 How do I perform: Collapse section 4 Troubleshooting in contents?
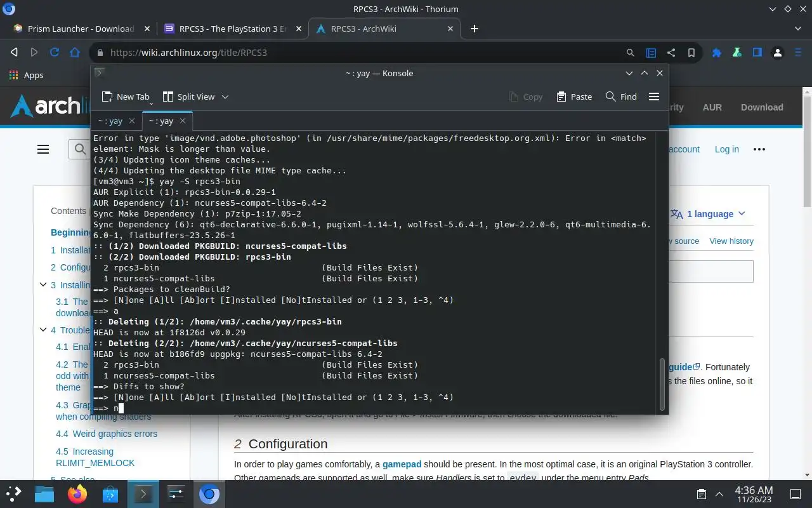click(x=43, y=330)
